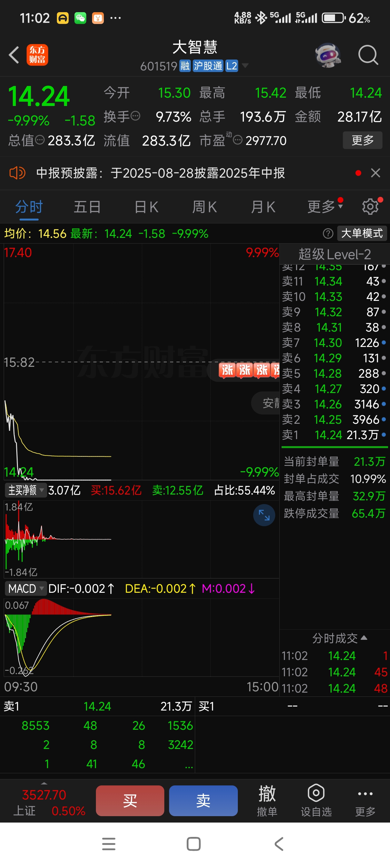The height and width of the screenshot is (868, 390).
Task: Open 撤单 cancel order
Action: point(267,800)
